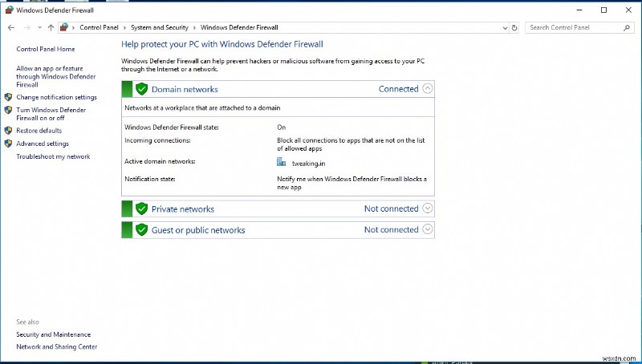Click the Notification state label

[x=150, y=179]
